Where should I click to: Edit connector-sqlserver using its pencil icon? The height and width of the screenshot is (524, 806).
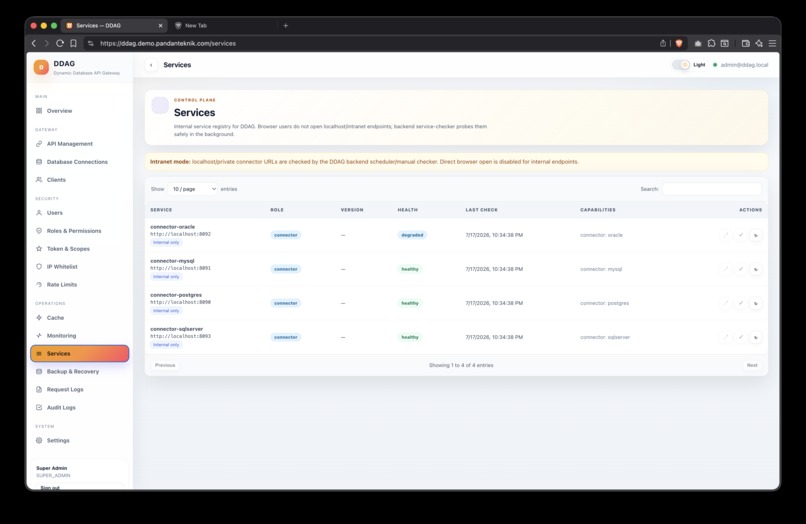tap(725, 337)
